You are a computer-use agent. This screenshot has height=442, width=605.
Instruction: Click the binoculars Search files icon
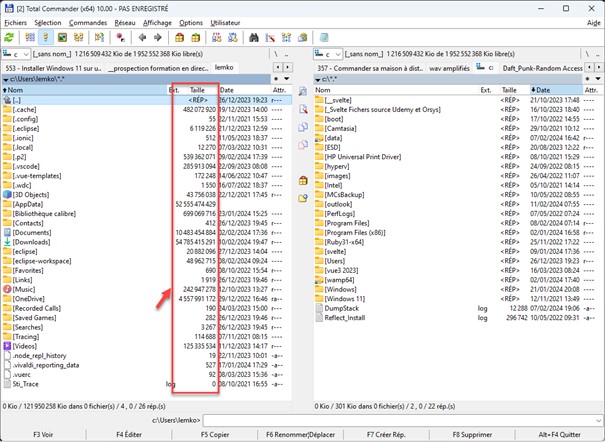click(x=262, y=37)
